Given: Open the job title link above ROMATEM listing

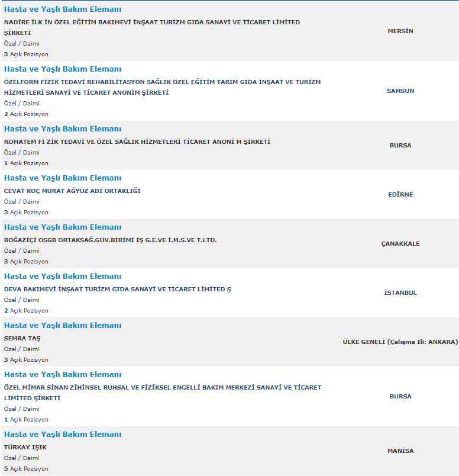Looking at the screenshot, I should coord(63,129).
